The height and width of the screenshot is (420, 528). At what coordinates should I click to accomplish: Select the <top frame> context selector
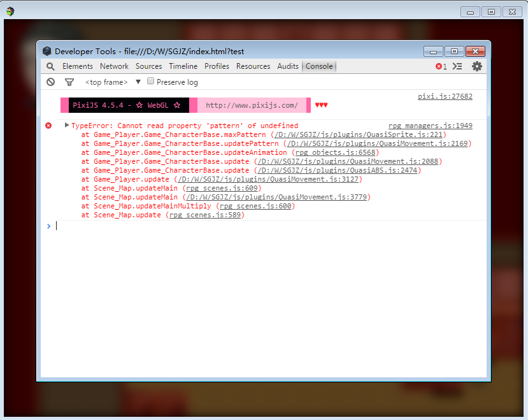106,82
